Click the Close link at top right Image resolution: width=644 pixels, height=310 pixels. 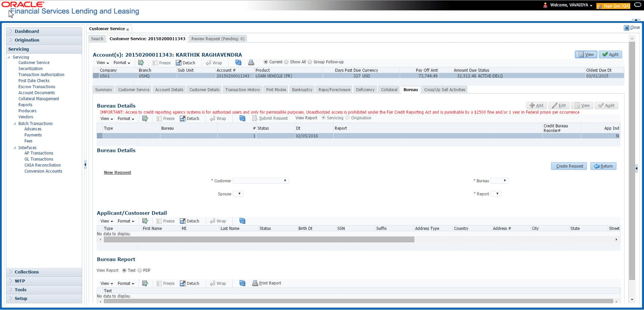coord(632,27)
